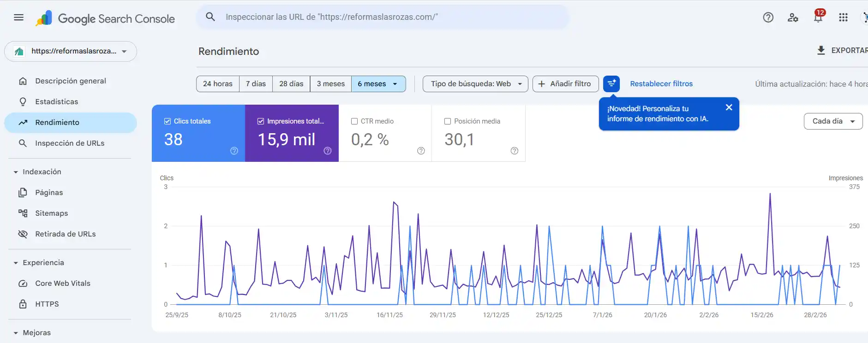Open Descripción general in sidebar
Viewport: 868px width, 343px height.
[x=71, y=81]
